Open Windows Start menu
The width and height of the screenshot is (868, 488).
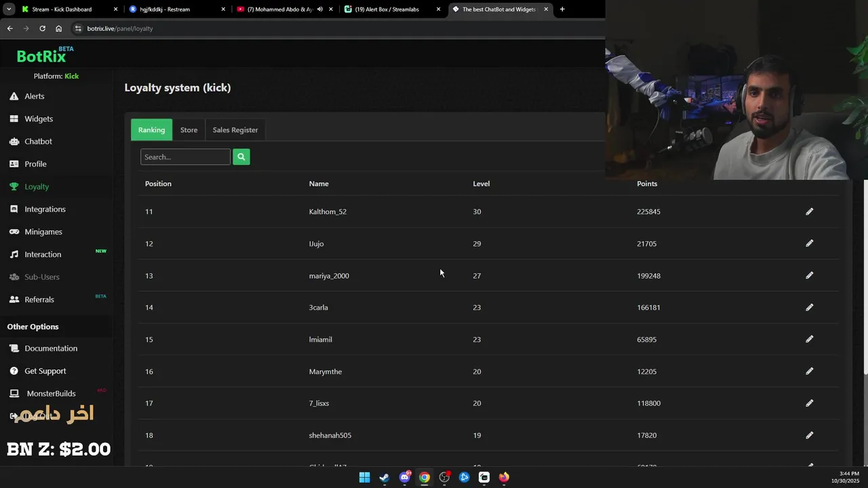tap(364, 477)
